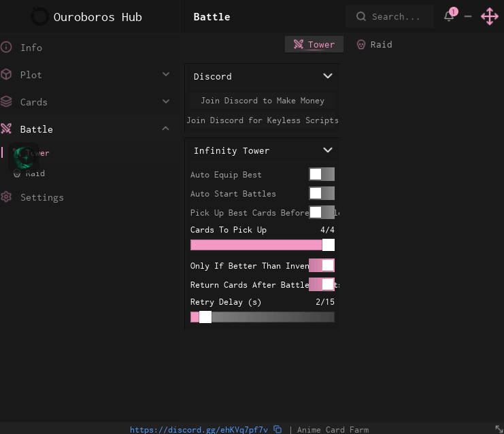Click the Anime Card Farm footer text
Image resolution: width=504 pixels, height=434 pixels.
[x=333, y=429]
